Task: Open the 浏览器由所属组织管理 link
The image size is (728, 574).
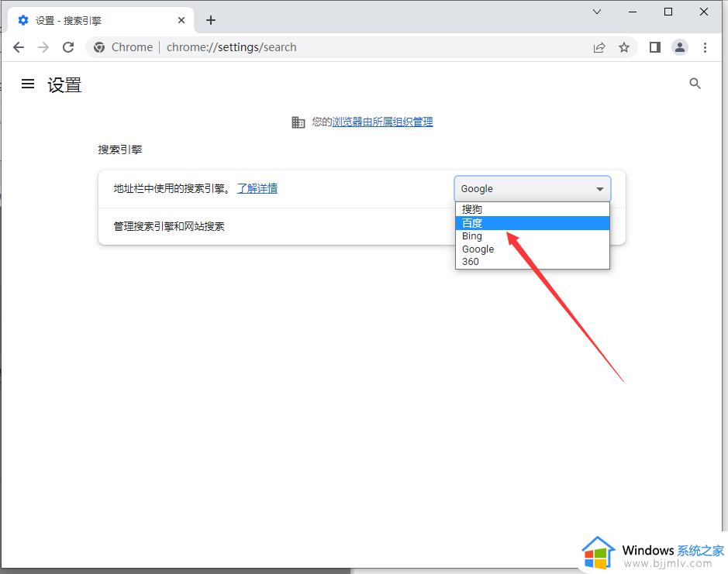Action: pos(382,122)
